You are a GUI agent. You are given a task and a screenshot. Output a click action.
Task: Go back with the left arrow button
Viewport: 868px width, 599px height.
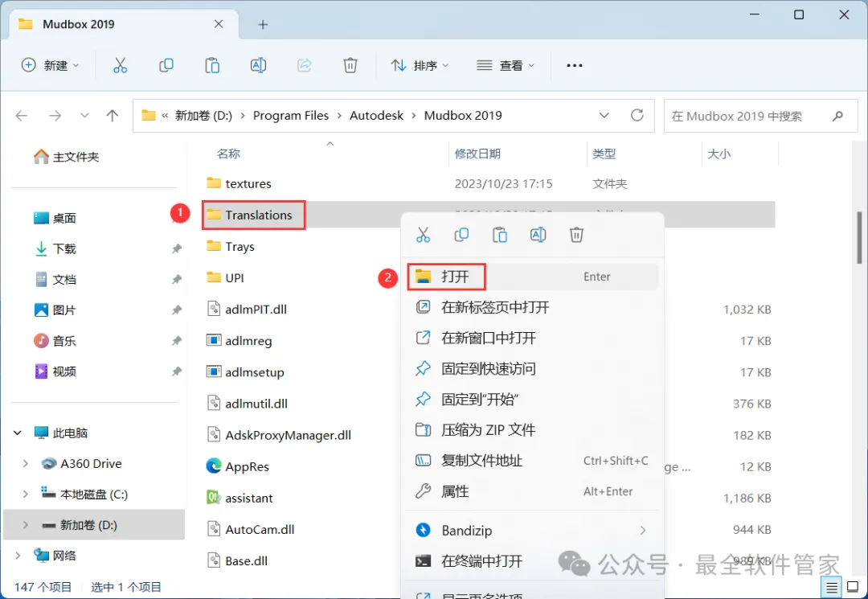pyautogui.click(x=22, y=116)
